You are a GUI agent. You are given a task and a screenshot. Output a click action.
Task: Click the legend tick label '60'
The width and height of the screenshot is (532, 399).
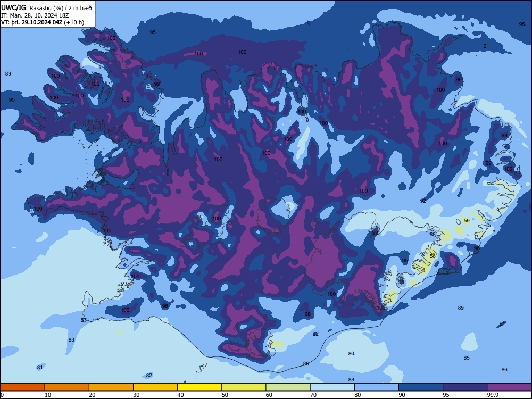[x=269, y=395]
